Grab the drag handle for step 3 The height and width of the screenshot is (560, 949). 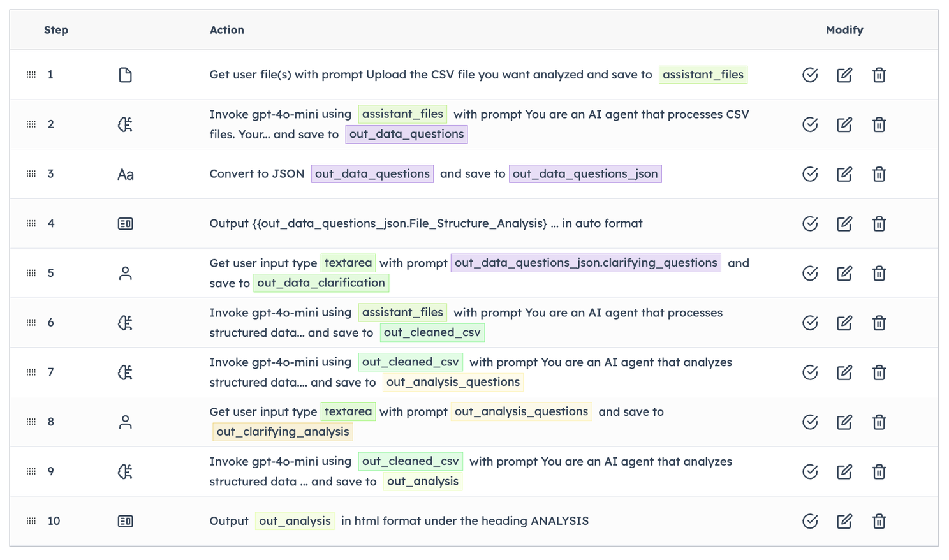31,174
